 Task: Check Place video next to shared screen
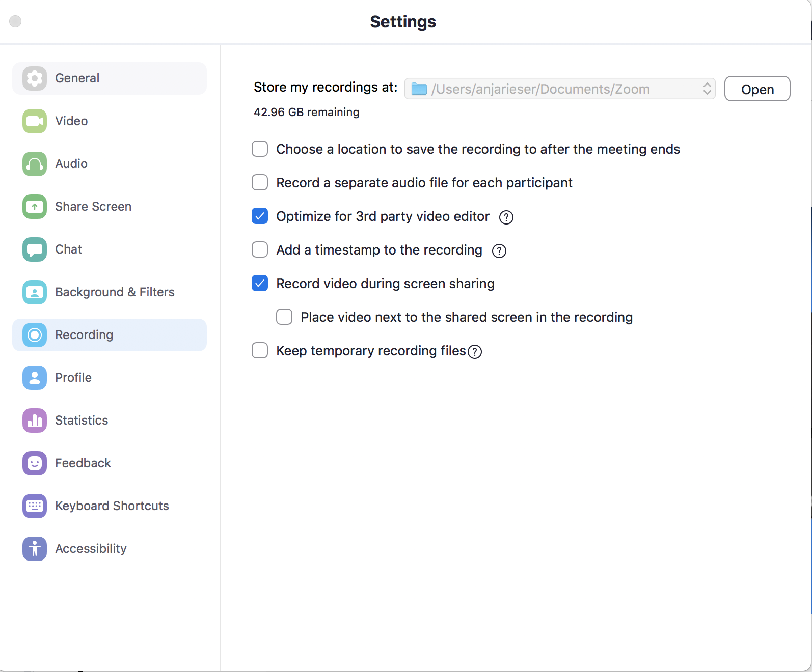284,317
